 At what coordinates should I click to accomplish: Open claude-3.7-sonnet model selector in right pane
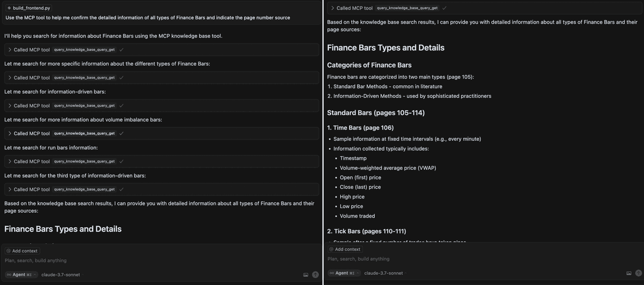tap(383, 273)
